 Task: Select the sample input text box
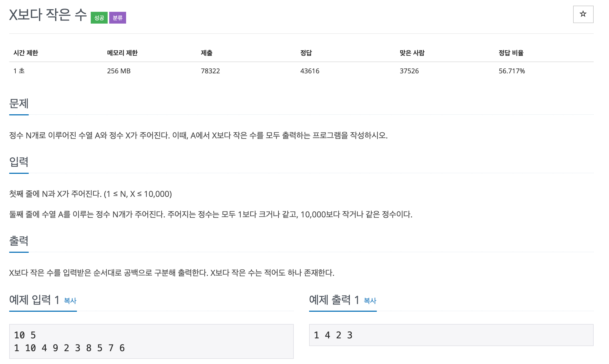[151, 341]
